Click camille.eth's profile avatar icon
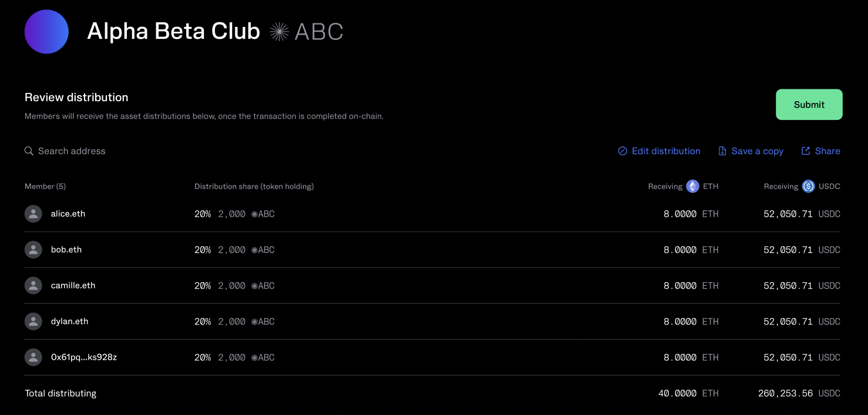This screenshot has height=415, width=868. click(x=33, y=286)
